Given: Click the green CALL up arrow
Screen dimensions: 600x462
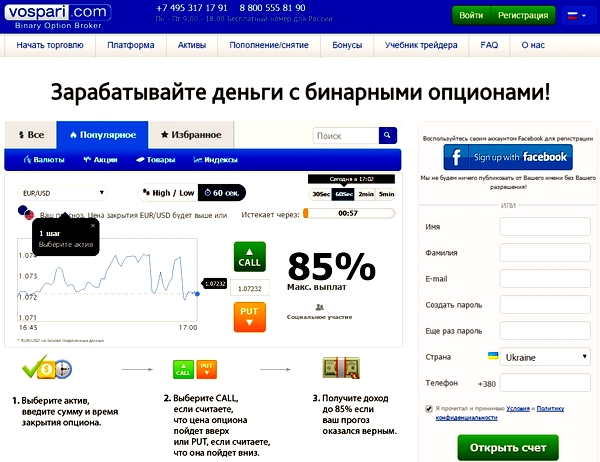Looking at the screenshot, I should coord(249,257).
